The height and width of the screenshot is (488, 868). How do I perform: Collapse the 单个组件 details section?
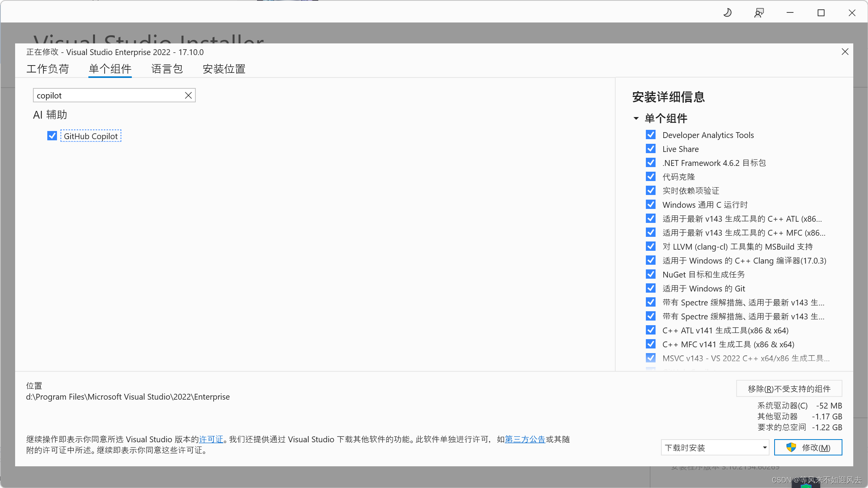point(636,118)
